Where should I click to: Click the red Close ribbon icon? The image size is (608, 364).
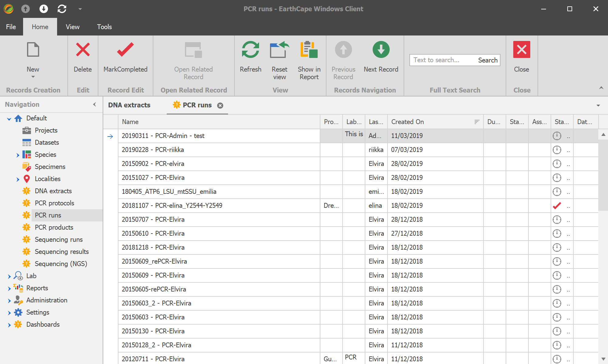click(521, 49)
